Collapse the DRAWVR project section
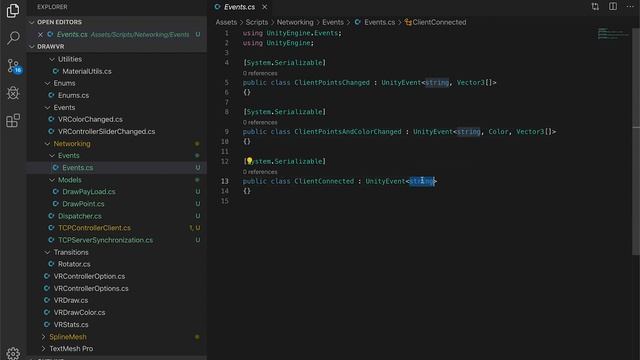Image resolution: width=640 pixels, height=360 pixels. pyautogui.click(x=32, y=47)
